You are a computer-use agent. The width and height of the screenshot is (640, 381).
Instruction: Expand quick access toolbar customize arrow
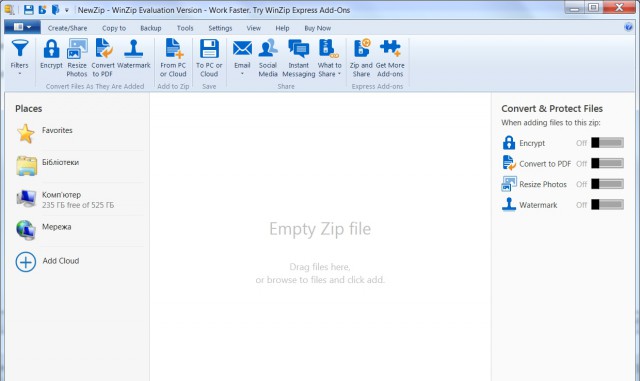point(67,10)
